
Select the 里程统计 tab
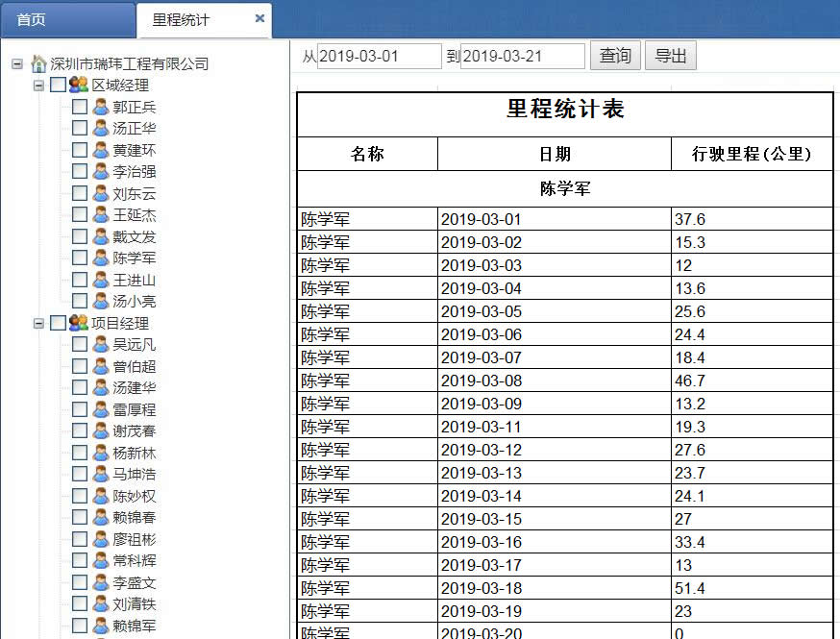pos(204,20)
